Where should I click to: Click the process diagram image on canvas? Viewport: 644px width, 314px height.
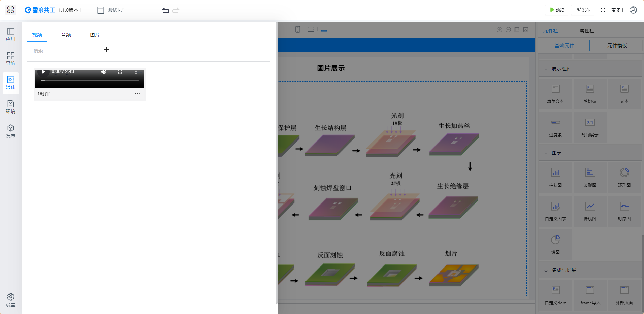click(402, 189)
